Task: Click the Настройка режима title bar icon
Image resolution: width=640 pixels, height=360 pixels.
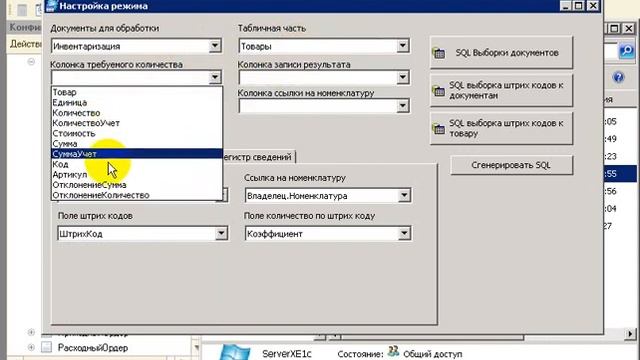Action: point(51,6)
